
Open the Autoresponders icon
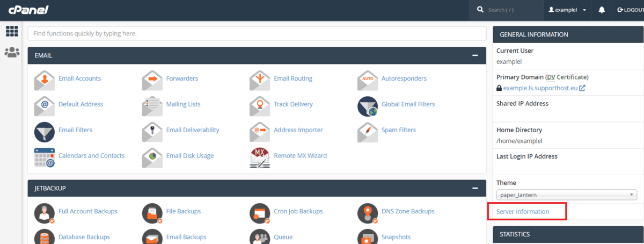coord(368,80)
